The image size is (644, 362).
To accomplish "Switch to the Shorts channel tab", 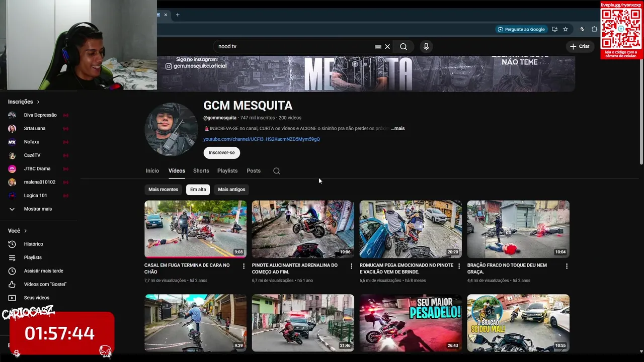I will tap(201, 171).
